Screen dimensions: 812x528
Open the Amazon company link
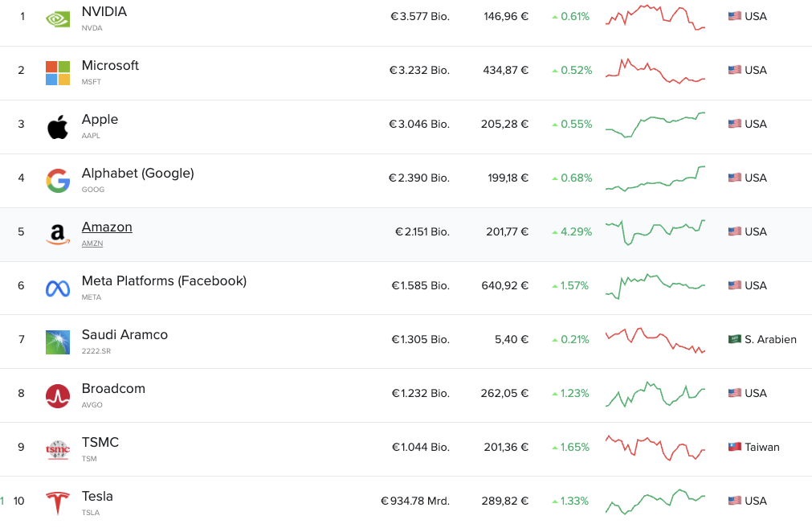point(107,227)
